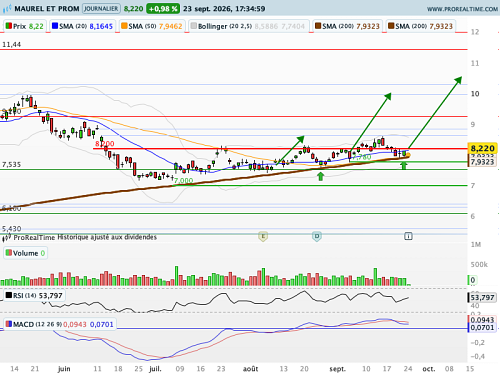Click the 8,220 price in header

133,9
